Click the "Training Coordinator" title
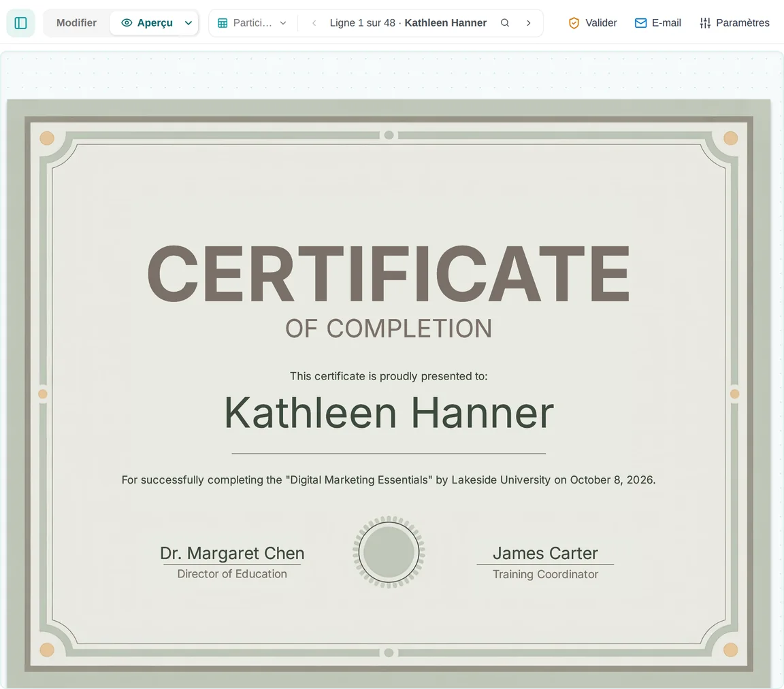Screen dimensions: 784x689 [x=545, y=575]
